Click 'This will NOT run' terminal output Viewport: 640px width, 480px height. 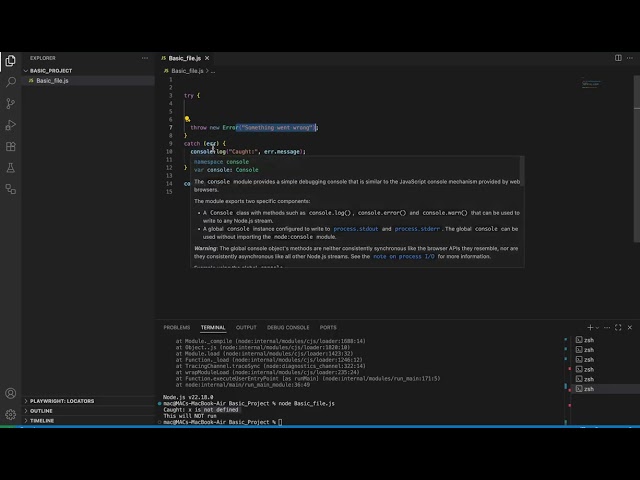(x=190, y=416)
